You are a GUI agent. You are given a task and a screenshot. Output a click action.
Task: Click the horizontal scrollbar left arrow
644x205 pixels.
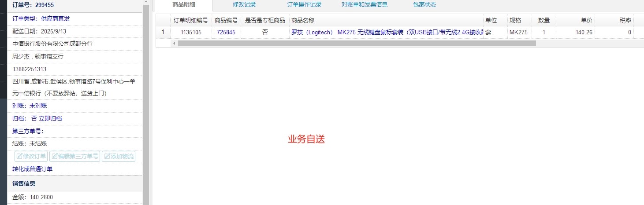[174, 43]
